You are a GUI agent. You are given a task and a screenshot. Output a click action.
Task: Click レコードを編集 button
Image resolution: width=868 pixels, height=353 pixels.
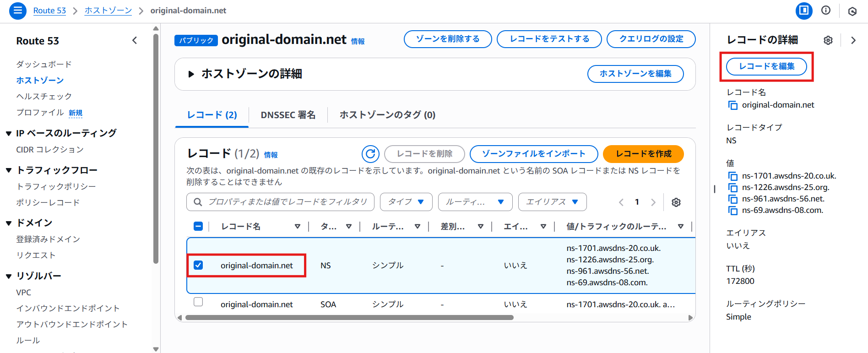[767, 66]
